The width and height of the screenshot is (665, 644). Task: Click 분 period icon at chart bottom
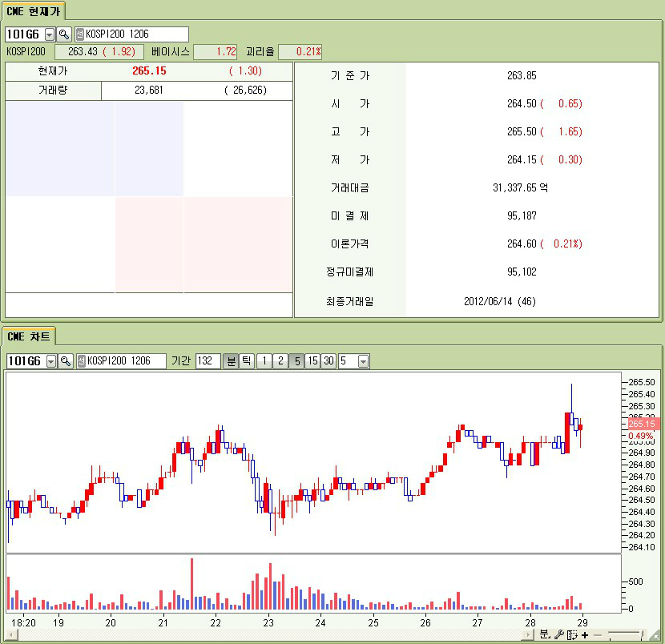545,634
